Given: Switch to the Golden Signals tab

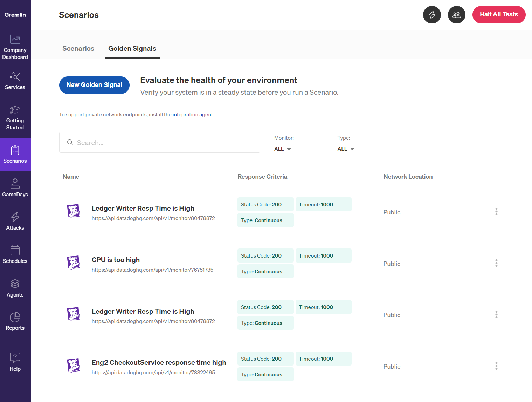Looking at the screenshot, I should [132, 48].
